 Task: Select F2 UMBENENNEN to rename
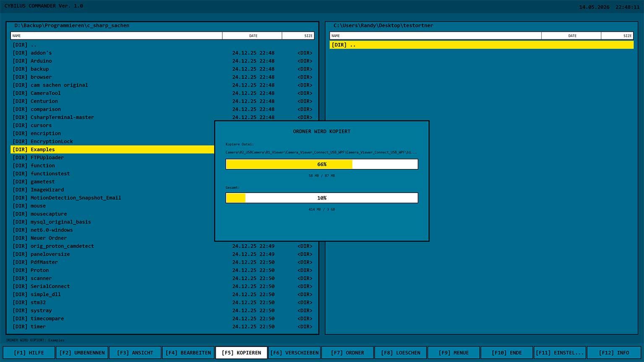(82, 353)
